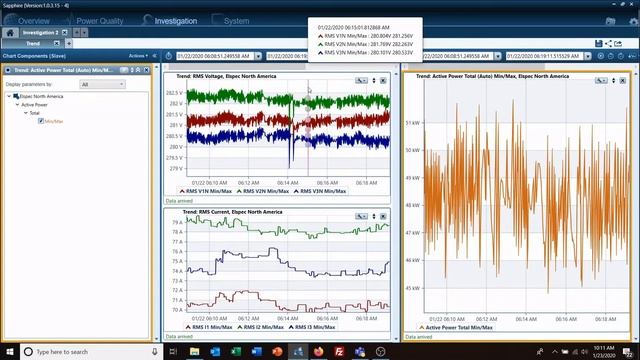Save the investigation with the floppy icon

[x=598, y=43]
